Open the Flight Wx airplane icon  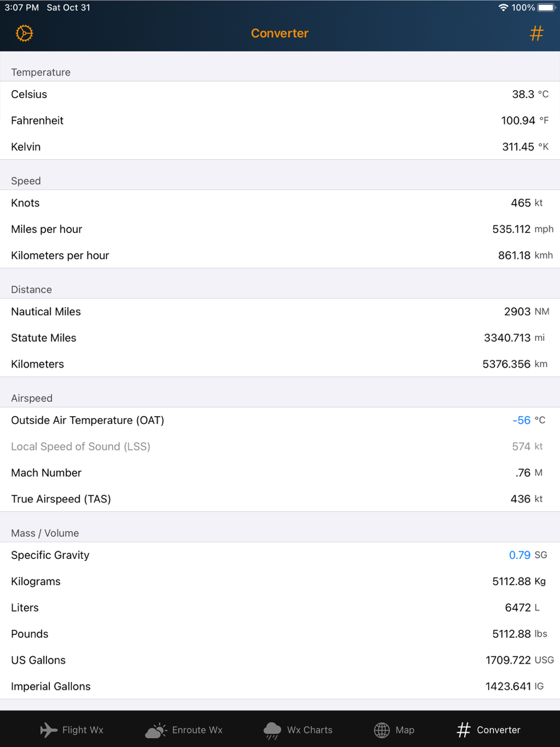click(x=49, y=730)
